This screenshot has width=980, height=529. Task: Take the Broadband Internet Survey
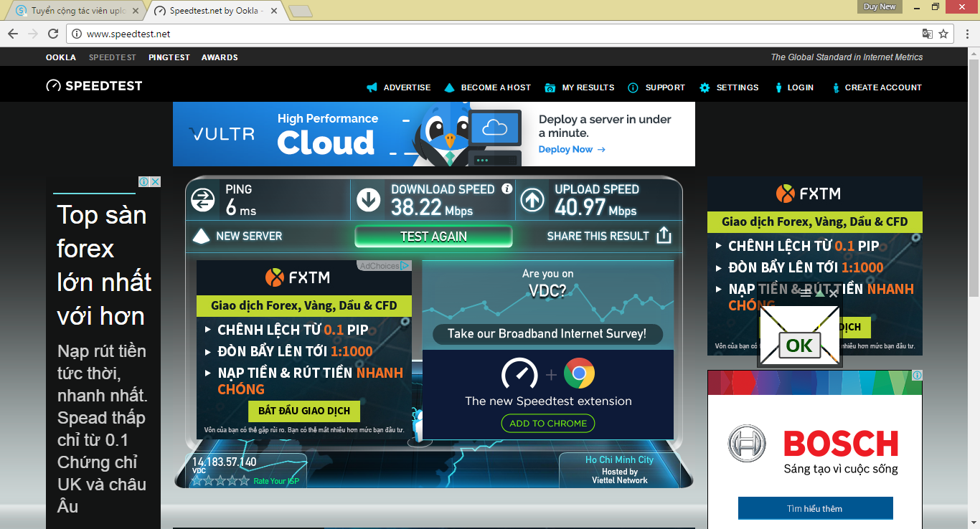pos(547,334)
